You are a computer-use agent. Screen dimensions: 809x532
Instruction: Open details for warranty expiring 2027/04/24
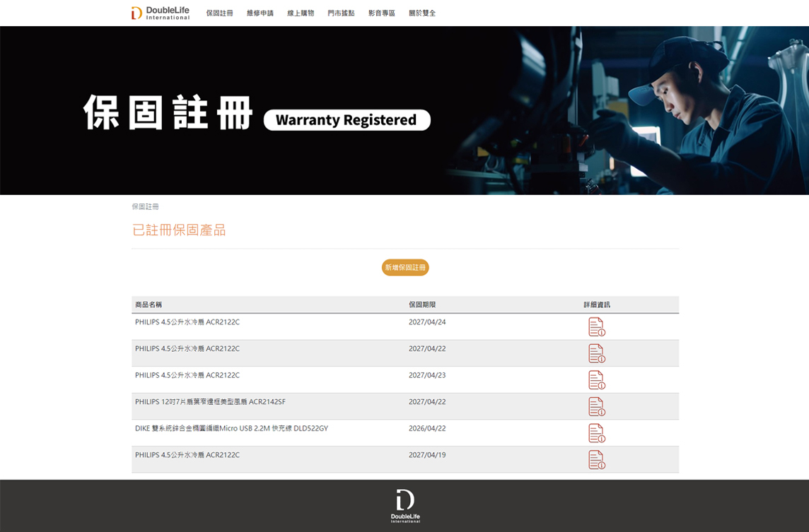[x=596, y=327]
